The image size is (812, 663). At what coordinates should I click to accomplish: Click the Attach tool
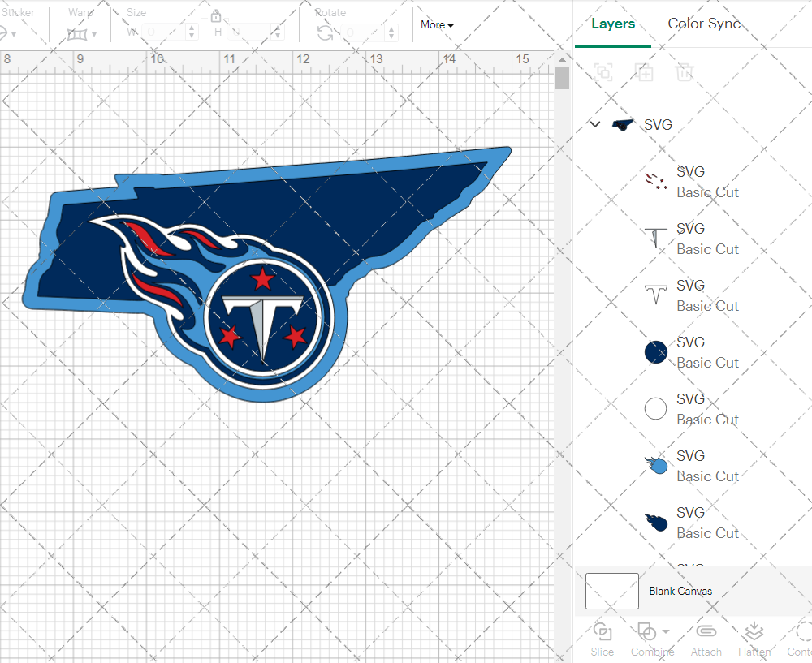click(706, 639)
